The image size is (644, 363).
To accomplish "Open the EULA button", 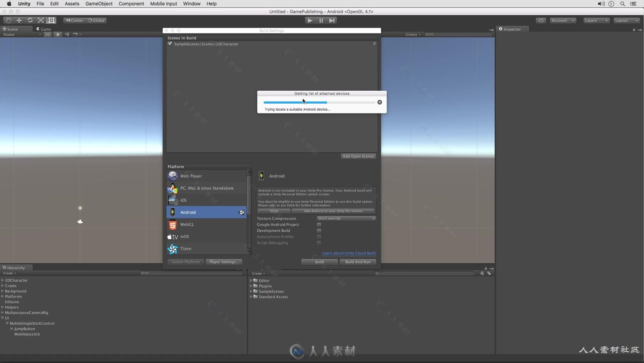I will point(274,211).
